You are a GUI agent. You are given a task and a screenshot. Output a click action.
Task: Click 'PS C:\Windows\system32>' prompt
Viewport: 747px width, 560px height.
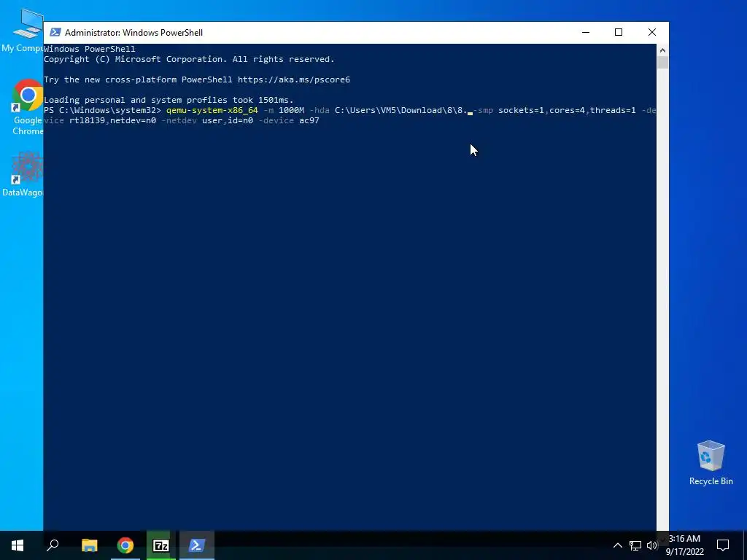(x=102, y=111)
